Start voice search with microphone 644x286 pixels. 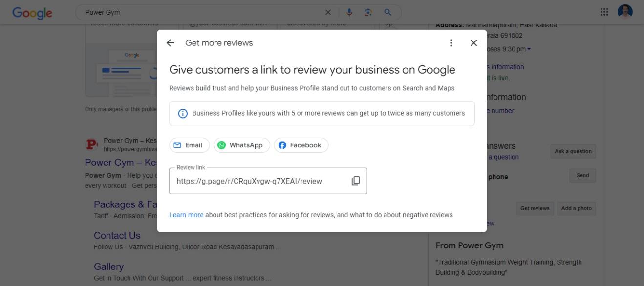point(349,12)
